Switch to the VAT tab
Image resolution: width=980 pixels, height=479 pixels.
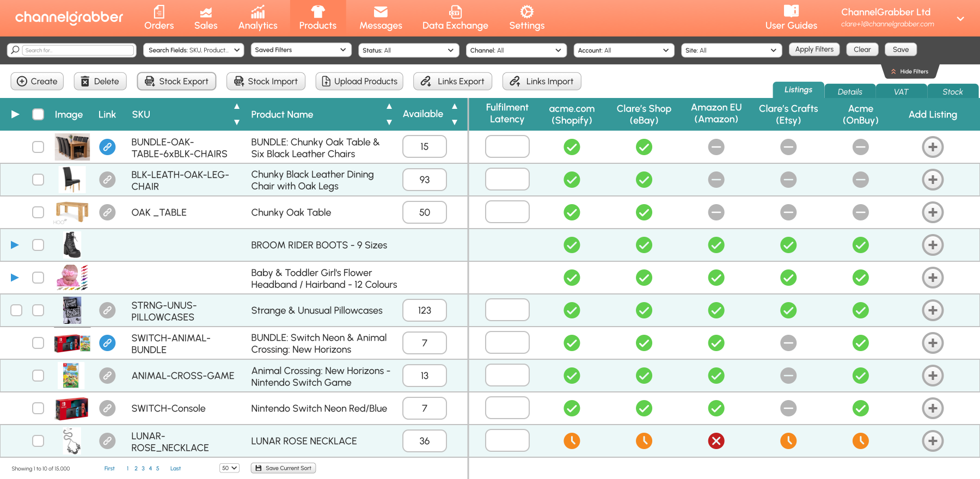tap(901, 91)
